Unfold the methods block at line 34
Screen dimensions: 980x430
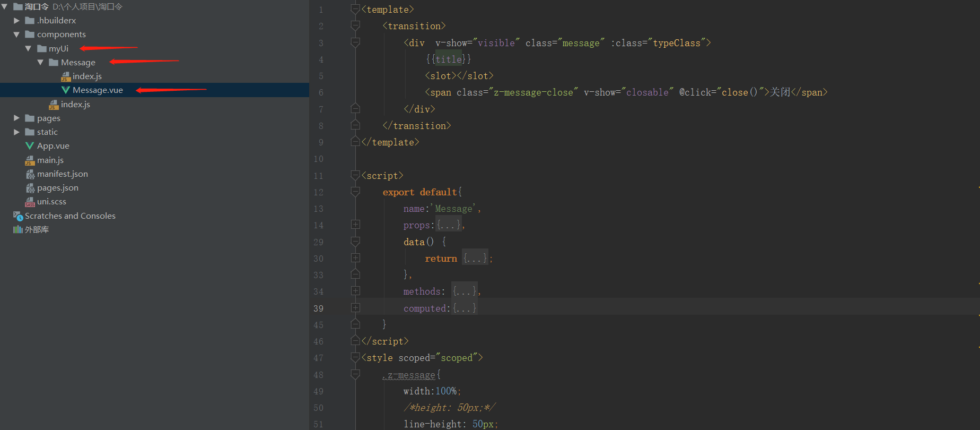click(355, 291)
